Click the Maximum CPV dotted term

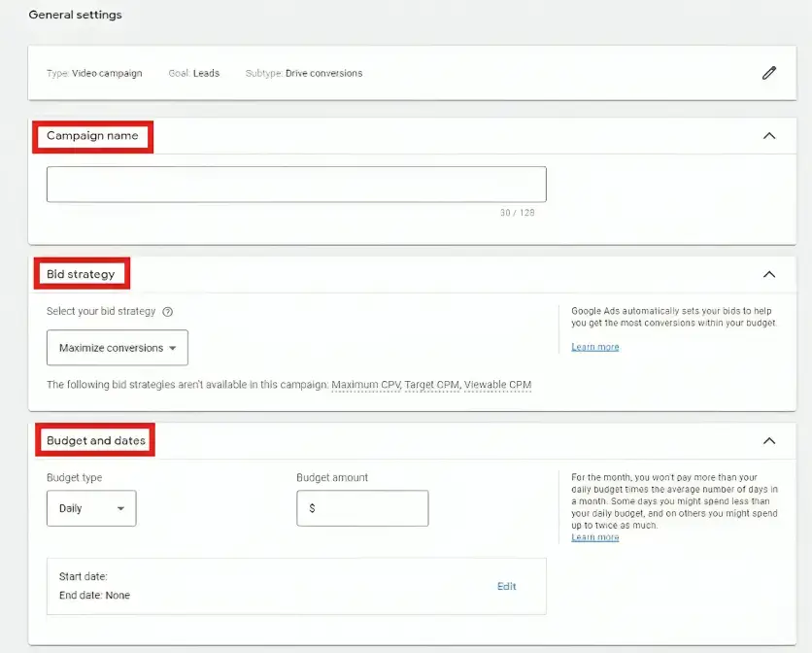(x=365, y=385)
